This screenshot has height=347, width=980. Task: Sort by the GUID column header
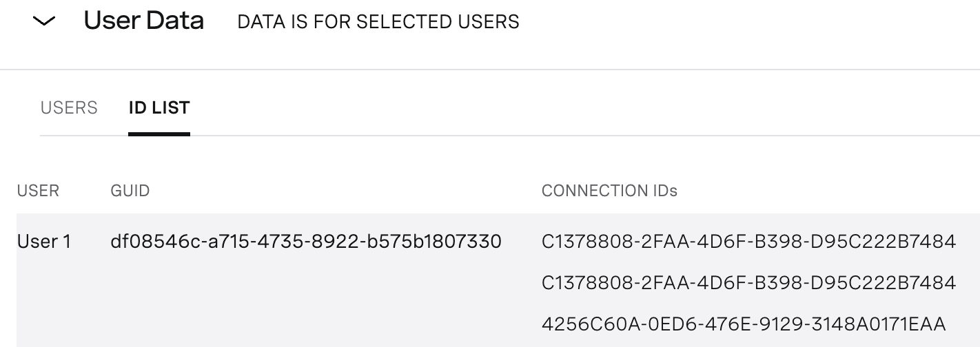(130, 191)
